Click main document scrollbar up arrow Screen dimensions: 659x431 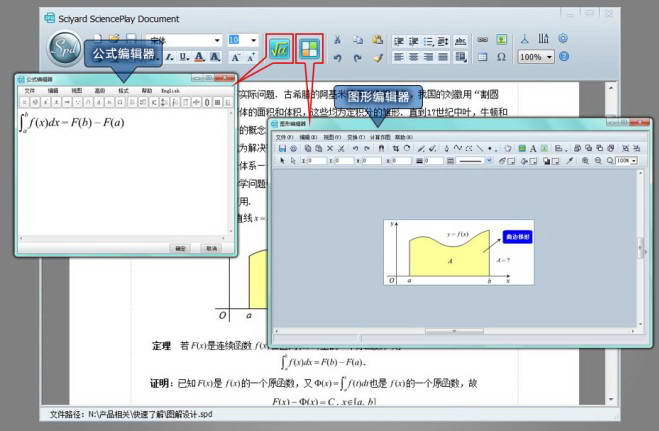611,87
